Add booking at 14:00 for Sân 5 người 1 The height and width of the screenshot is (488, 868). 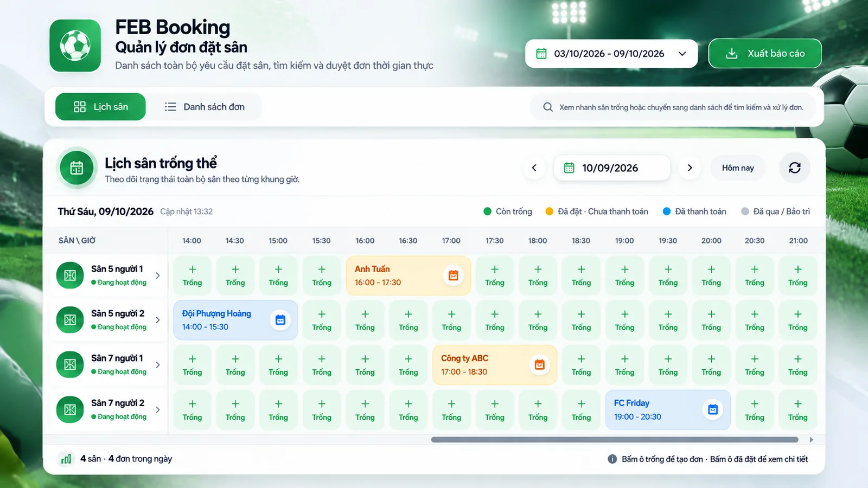(192, 275)
